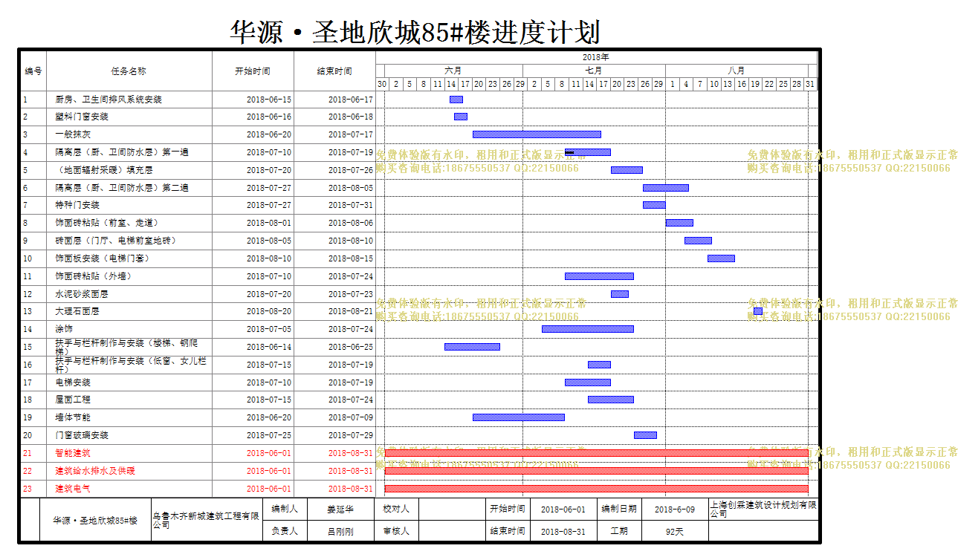
Task: Click task name 一般抹灰
Action: click(x=73, y=134)
